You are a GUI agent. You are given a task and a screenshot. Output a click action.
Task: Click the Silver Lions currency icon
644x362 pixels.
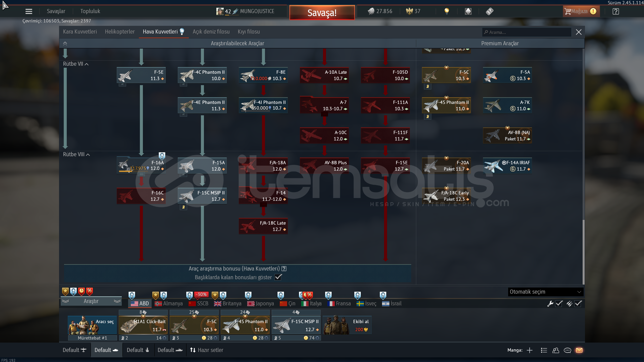[x=371, y=11]
